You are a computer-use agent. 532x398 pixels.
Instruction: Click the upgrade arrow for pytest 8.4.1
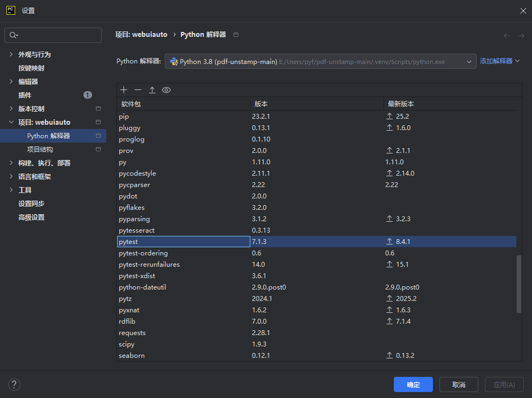click(390, 241)
